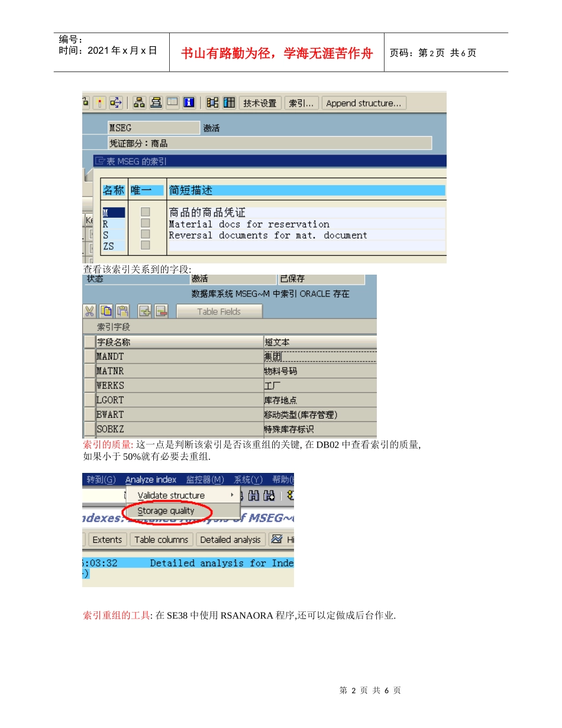562x728 pixels.
Task: Click the MSEG table name field
Action: pos(154,128)
